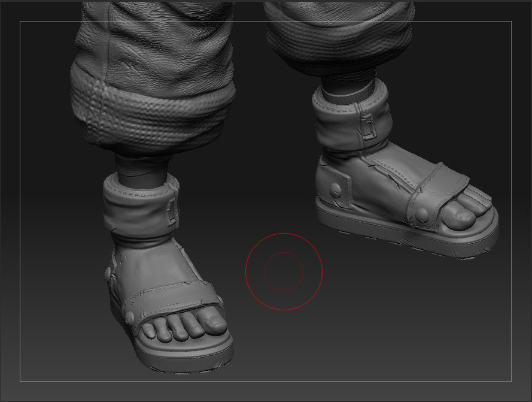Click the toe strap of the front sandal
This screenshot has height=402, width=532.
click(x=172, y=303)
